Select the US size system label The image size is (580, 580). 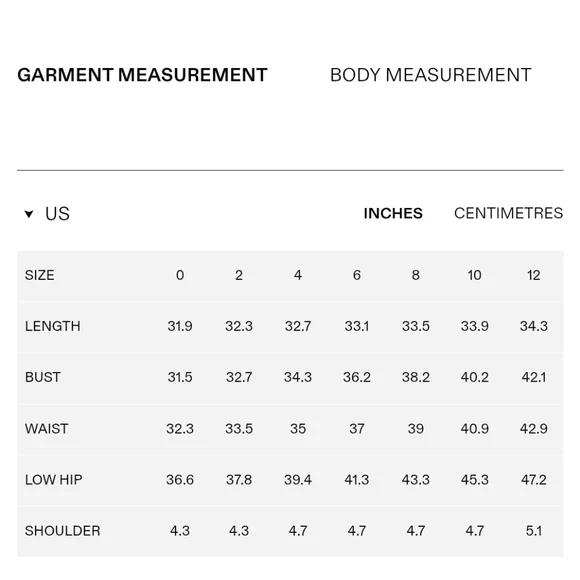(57, 214)
